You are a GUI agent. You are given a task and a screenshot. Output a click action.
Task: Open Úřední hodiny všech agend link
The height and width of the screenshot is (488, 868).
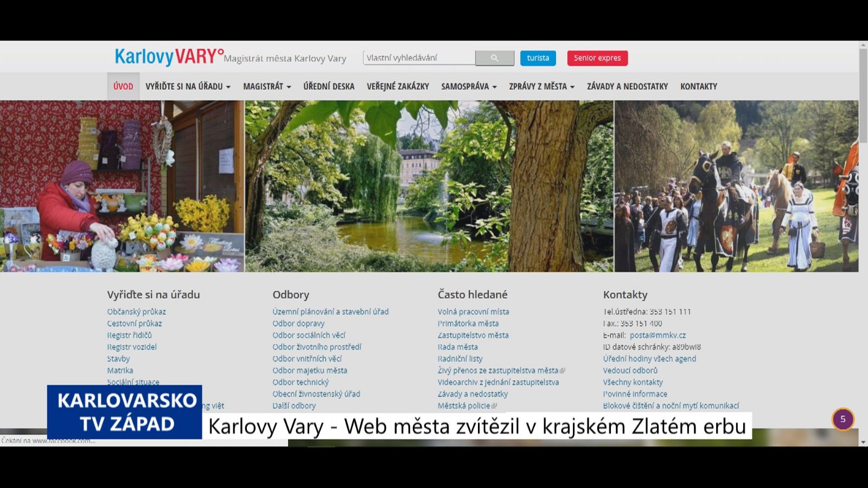tap(649, 359)
